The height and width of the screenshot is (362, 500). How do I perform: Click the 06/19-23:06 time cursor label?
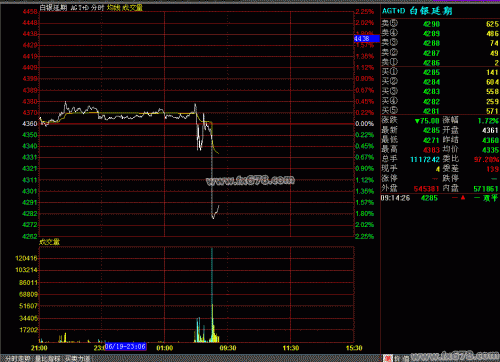point(125,346)
